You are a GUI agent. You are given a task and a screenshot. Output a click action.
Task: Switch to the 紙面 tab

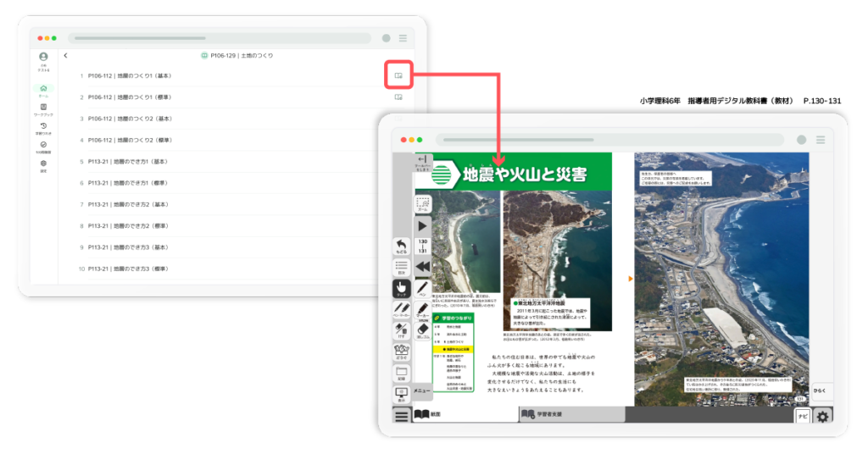pos(465,414)
